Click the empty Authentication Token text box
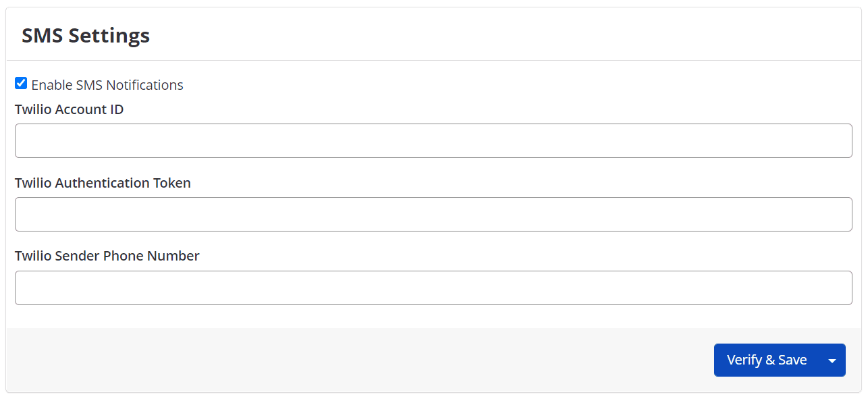 pos(432,214)
